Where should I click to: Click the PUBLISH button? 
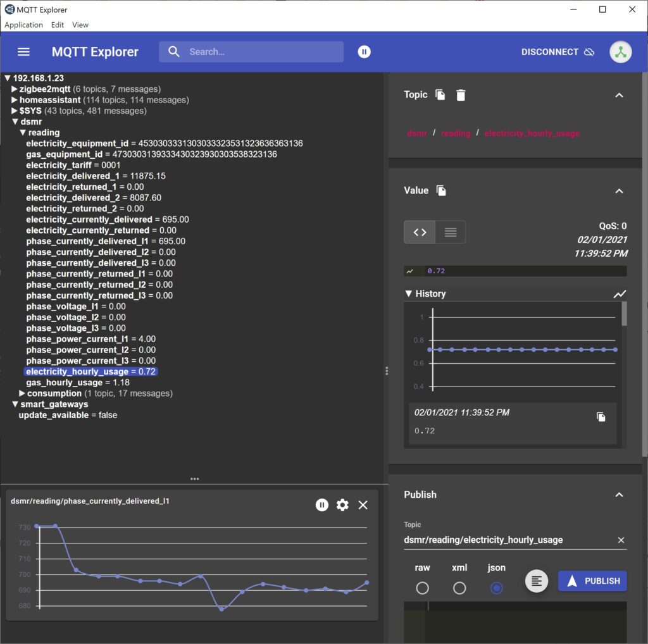(592, 581)
